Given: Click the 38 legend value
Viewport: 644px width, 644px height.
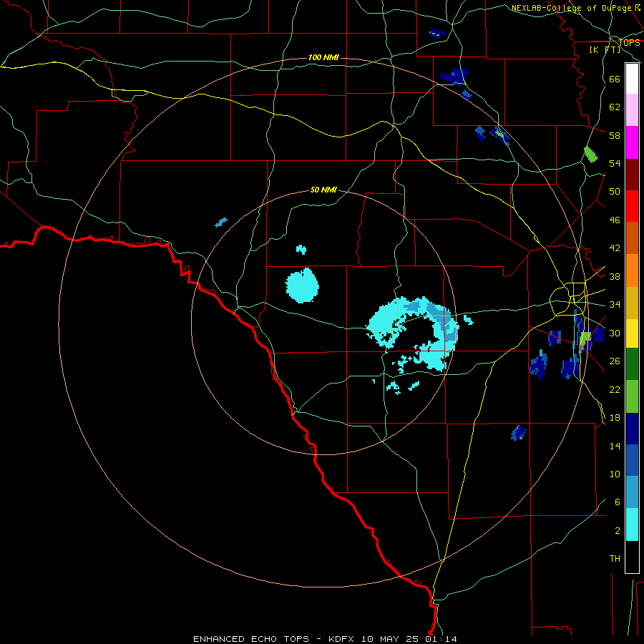Looking at the screenshot, I should [615, 276].
